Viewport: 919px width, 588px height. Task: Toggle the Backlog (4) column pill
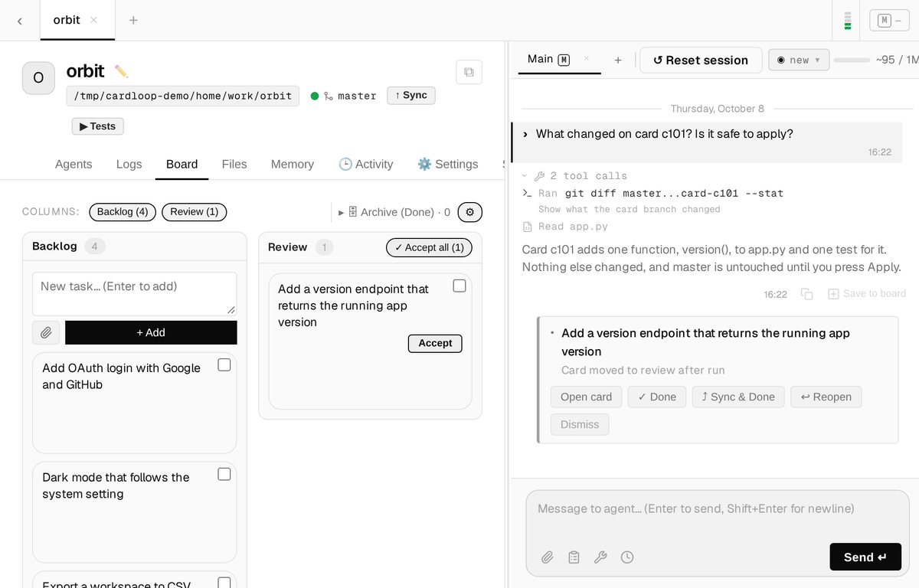[x=123, y=212]
